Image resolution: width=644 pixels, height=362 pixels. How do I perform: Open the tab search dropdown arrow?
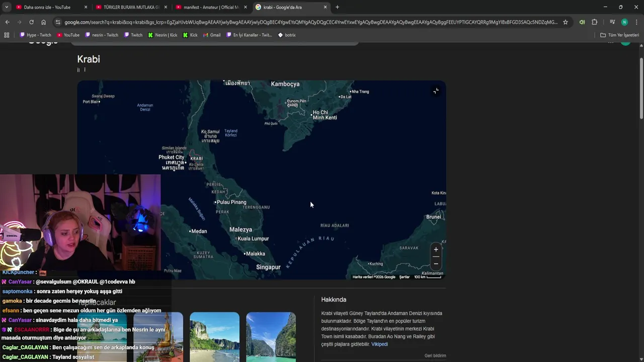tap(7, 7)
